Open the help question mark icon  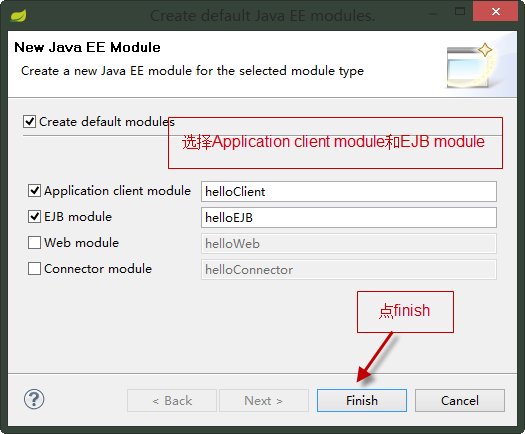pos(34,399)
